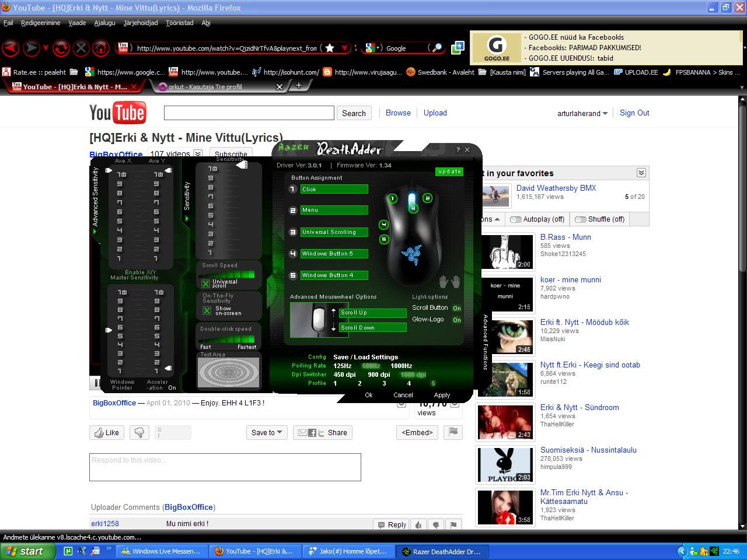Select profile 3 in Razer config
747x560 pixels.
coord(384,383)
